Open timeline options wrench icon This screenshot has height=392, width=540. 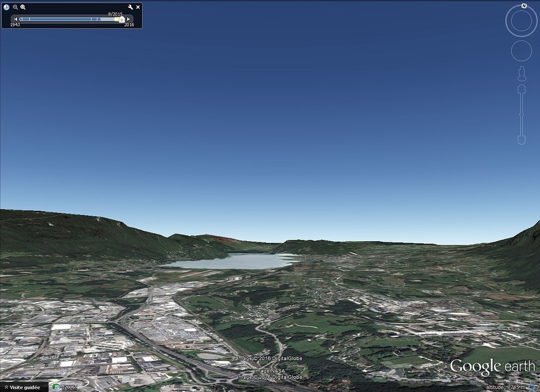[130, 7]
